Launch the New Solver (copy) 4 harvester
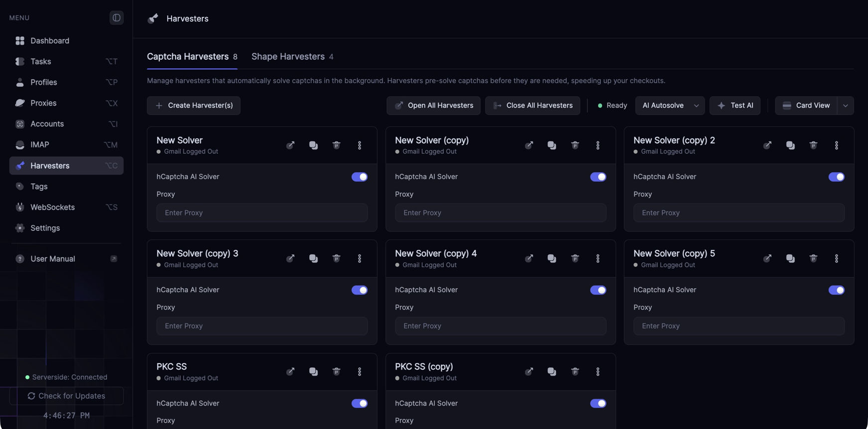Image resolution: width=868 pixels, height=429 pixels. point(529,259)
